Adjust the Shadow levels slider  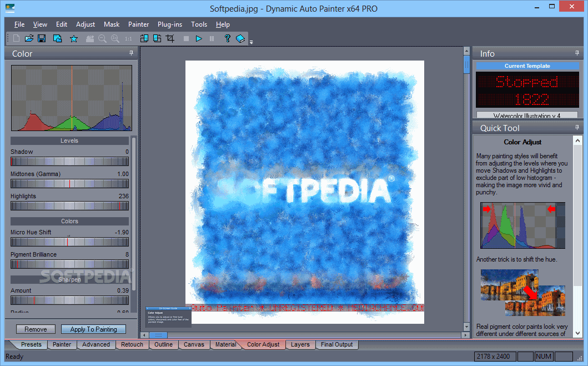[69, 161]
